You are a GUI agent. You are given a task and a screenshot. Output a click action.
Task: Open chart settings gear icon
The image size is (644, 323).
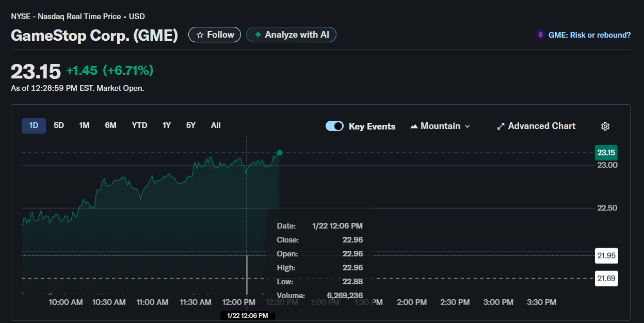pyautogui.click(x=606, y=126)
